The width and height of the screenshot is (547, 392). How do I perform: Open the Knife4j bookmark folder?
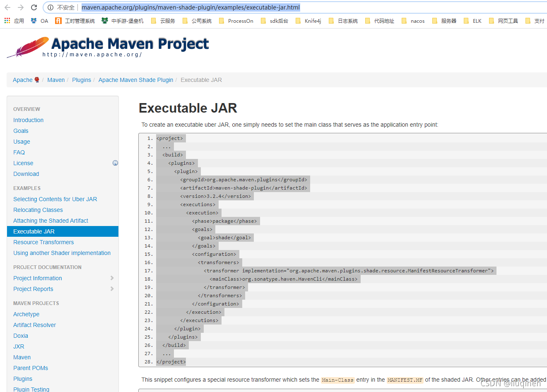(x=308, y=21)
